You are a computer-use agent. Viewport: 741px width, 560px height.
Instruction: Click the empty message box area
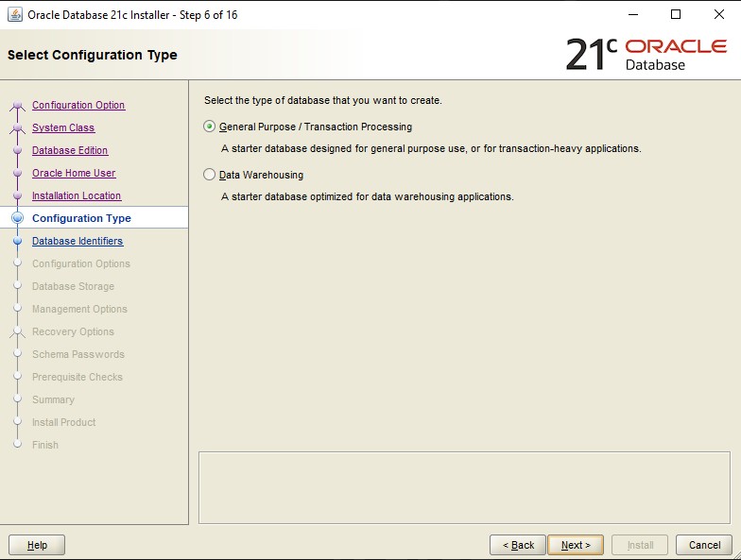[465, 487]
